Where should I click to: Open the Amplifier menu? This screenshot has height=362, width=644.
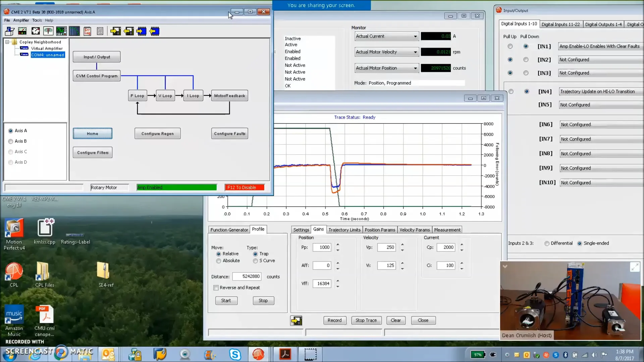tap(21, 20)
